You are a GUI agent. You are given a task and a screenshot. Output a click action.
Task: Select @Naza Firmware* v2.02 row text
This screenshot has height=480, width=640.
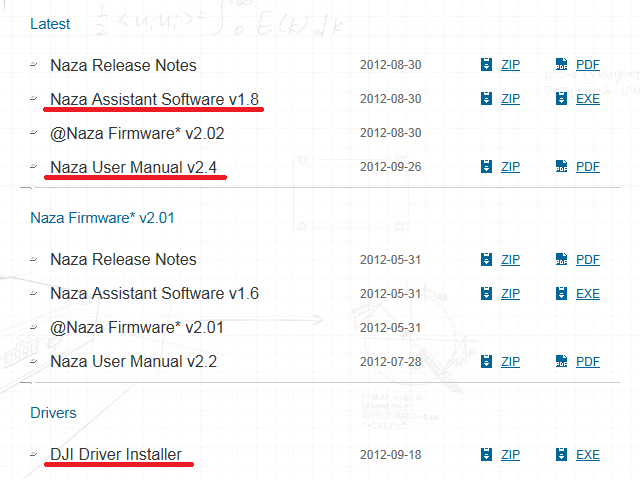click(x=137, y=133)
